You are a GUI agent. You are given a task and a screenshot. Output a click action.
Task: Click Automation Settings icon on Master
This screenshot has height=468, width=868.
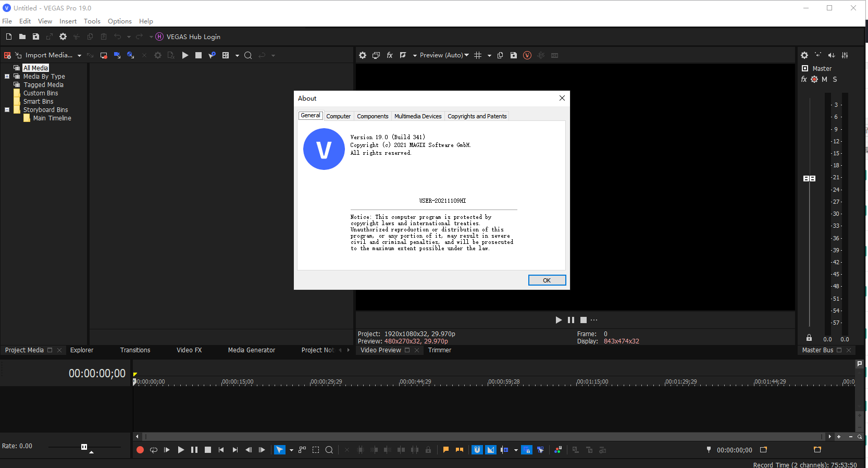(x=814, y=79)
